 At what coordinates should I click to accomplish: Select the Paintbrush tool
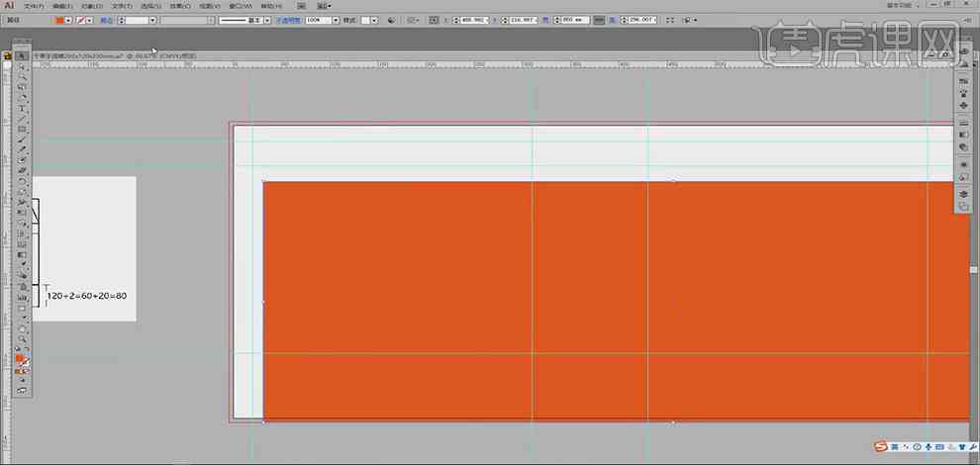click(22, 140)
